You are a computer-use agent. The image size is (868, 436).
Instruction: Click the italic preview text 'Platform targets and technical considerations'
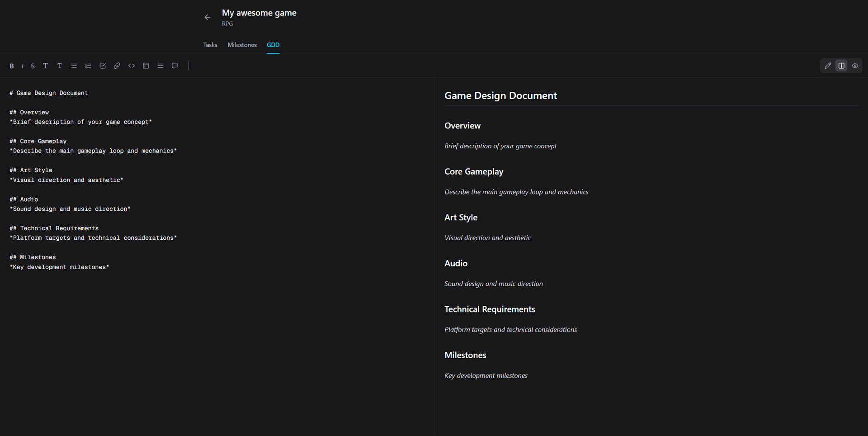coord(510,330)
